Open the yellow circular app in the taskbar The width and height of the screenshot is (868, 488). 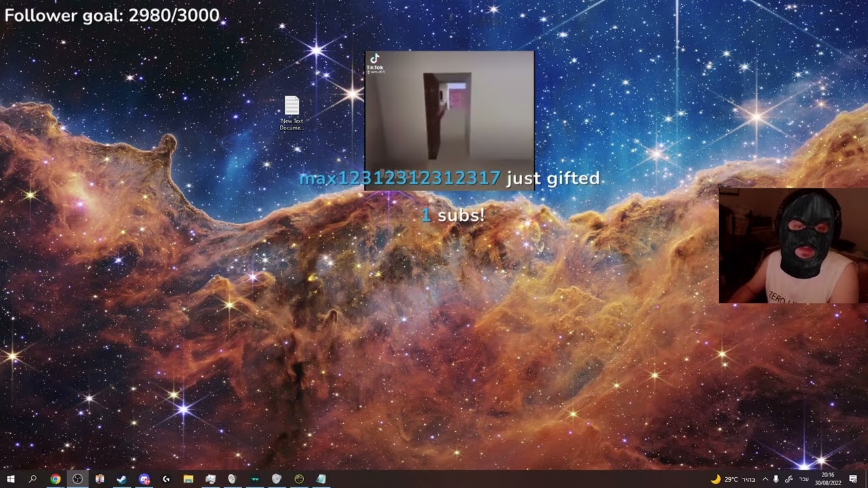[299, 479]
